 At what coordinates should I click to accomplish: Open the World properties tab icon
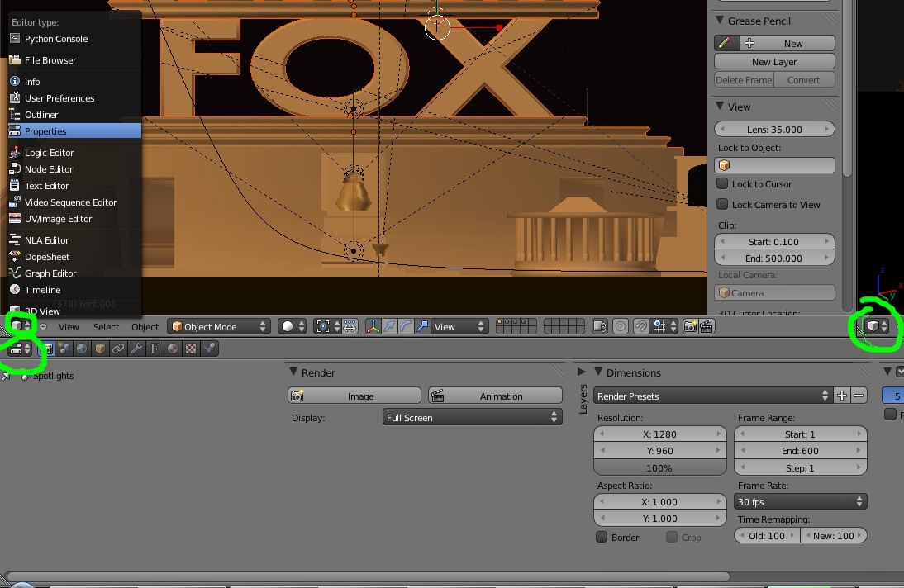click(x=82, y=349)
